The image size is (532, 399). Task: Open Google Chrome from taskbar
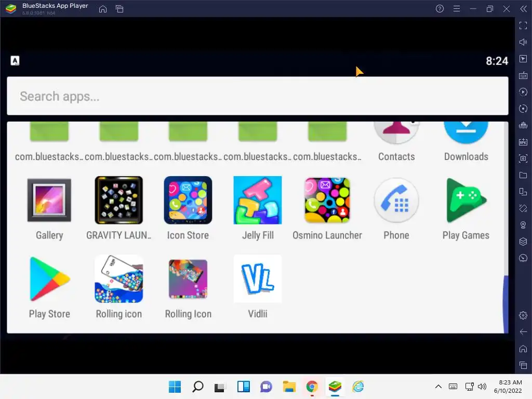click(x=312, y=387)
